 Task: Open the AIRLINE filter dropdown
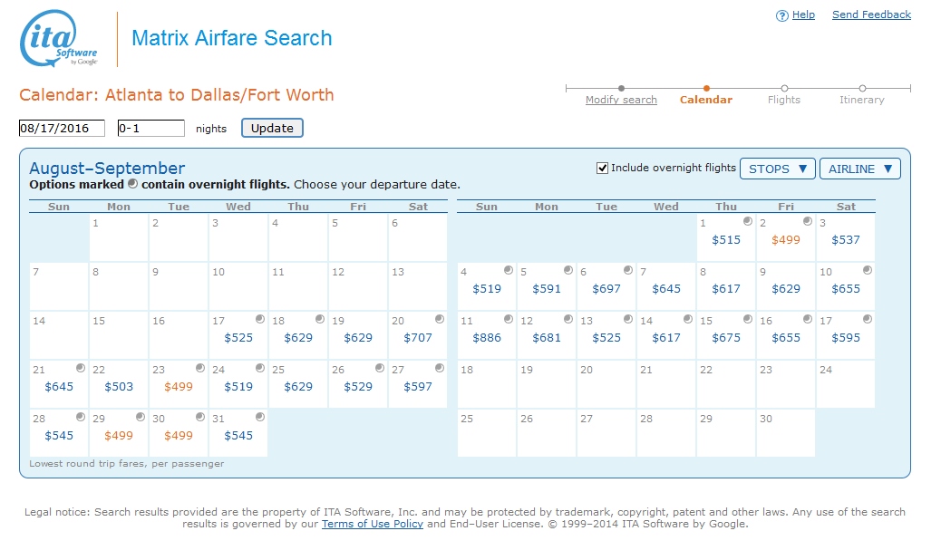point(859,169)
